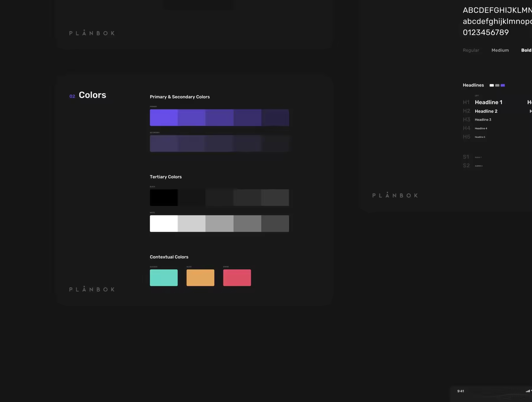This screenshot has height=402, width=532.
Task: Click the Headline 1 sample text
Action: (x=488, y=102)
